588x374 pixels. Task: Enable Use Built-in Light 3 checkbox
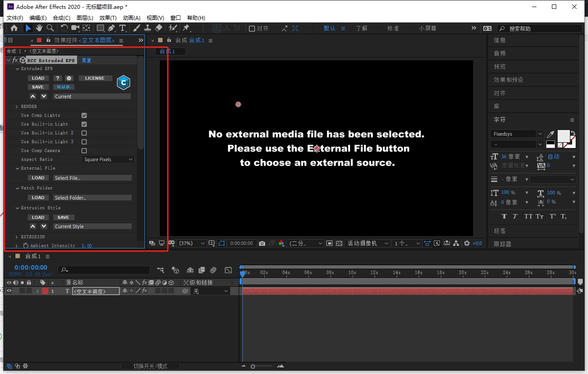(84, 142)
